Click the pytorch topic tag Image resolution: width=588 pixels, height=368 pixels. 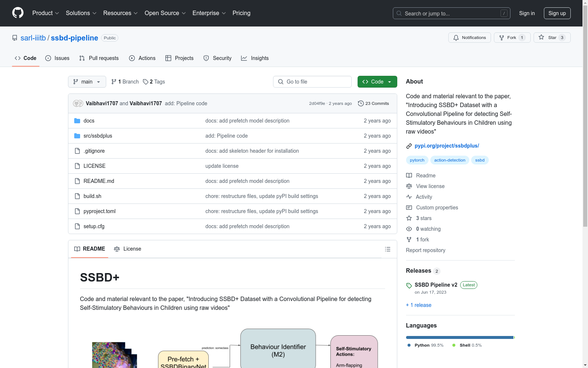pos(417,160)
